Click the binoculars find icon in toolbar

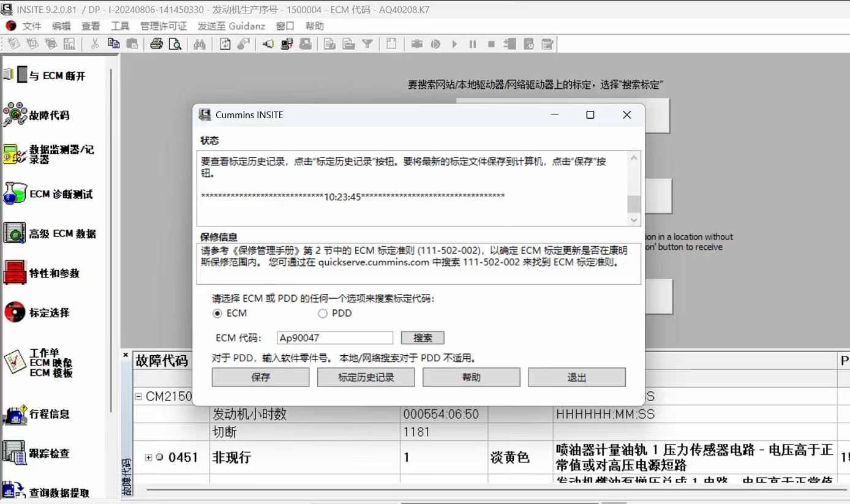click(199, 44)
